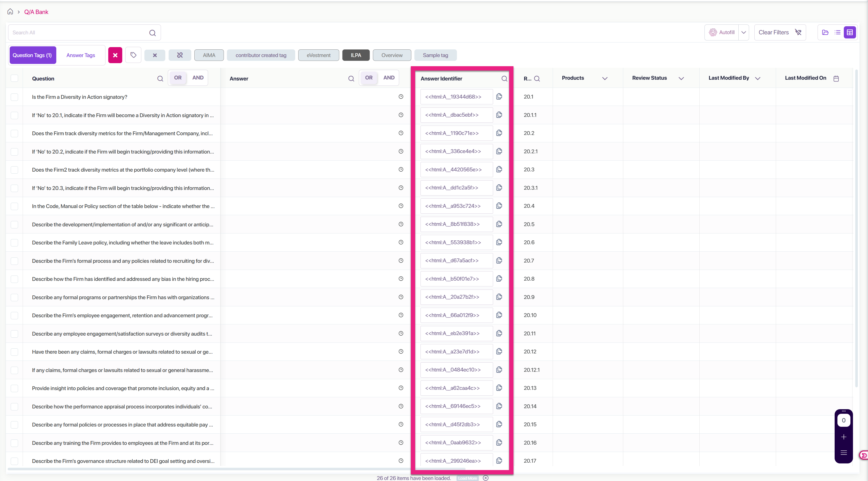Viewport: 868px width, 481px height.
Task: Copy identifier A__19344d68
Action: pyautogui.click(x=499, y=96)
